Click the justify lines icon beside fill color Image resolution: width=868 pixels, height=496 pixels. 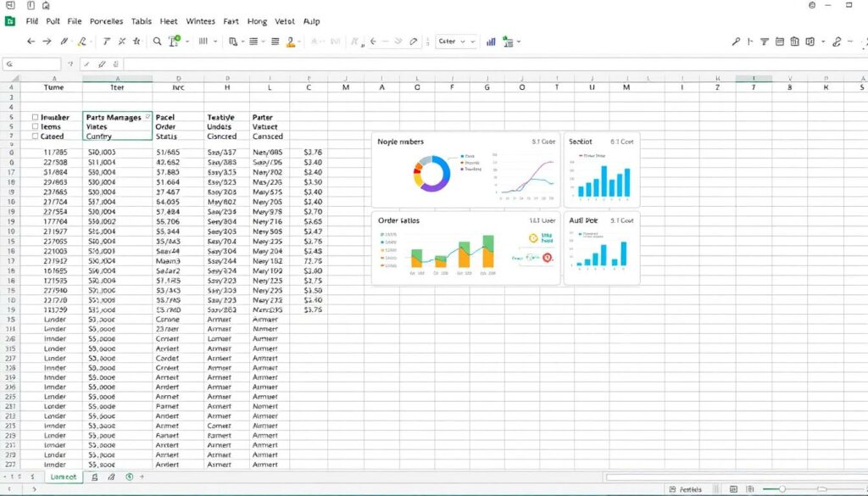click(275, 42)
